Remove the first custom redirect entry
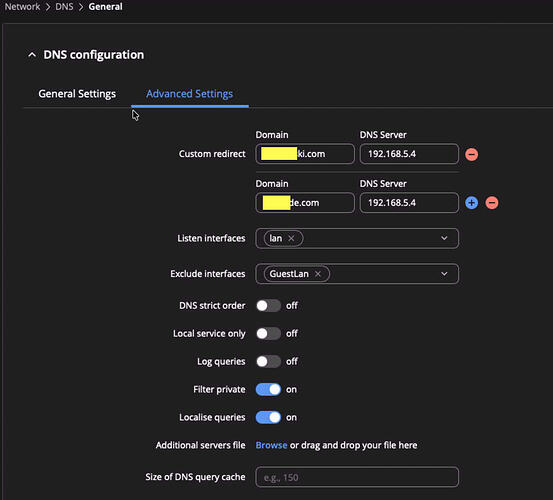Screen dimensions: 553x500 click(x=471, y=154)
